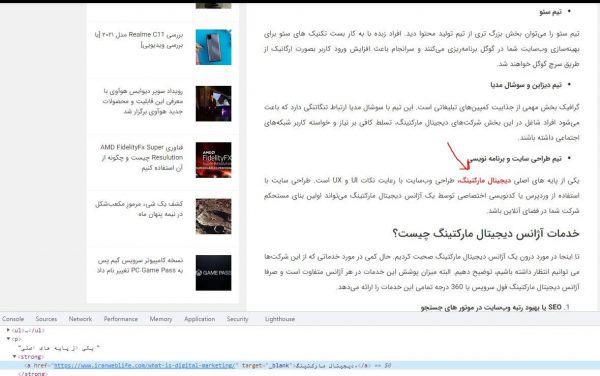Select the opening <strong> tag row in DOM tree
Screen dimensions: 600x376
point(31,356)
